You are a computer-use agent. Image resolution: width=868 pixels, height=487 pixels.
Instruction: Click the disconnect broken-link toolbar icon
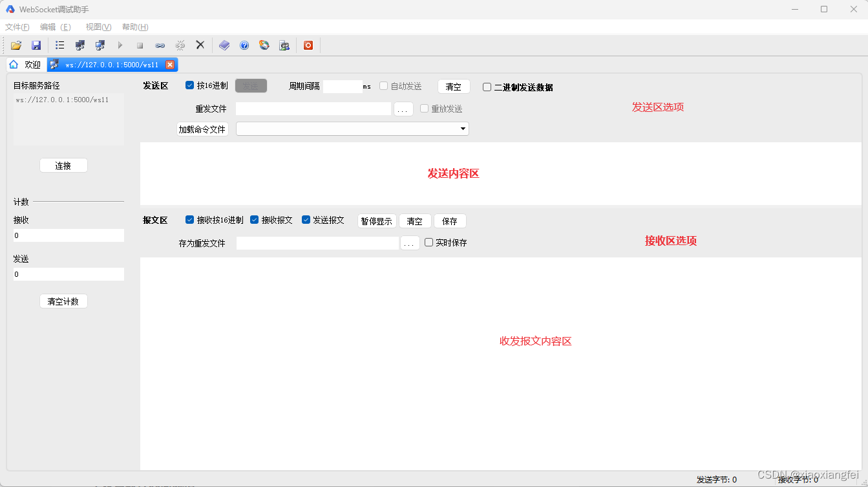tap(180, 45)
